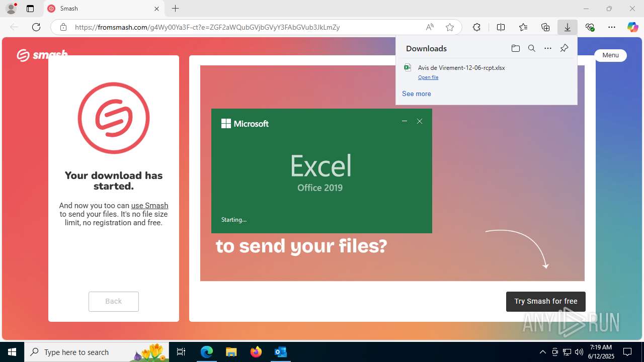Enable Read aloud in address bar
Image resolution: width=644 pixels, height=362 pixels.
coord(430,27)
